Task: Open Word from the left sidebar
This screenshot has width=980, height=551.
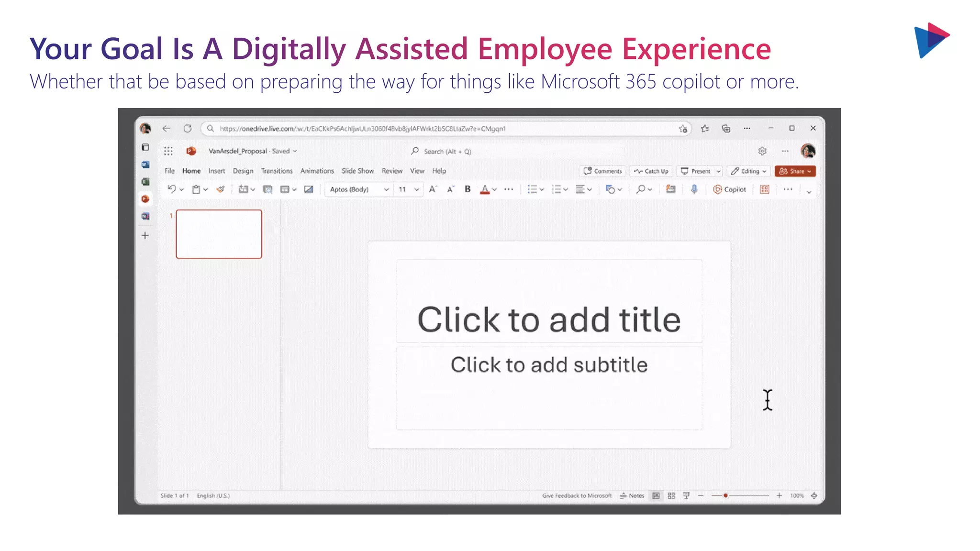Action: tap(145, 165)
